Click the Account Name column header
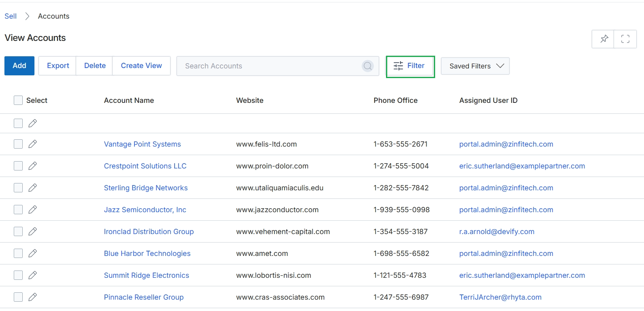Screen dimensions: 644x311 tap(129, 100)
